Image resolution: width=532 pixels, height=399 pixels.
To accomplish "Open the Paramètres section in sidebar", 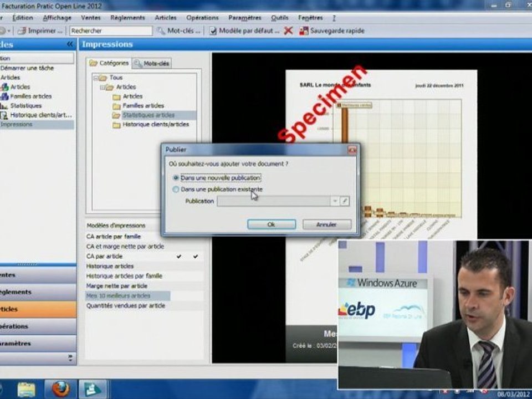I will click(x=38, y=344).
